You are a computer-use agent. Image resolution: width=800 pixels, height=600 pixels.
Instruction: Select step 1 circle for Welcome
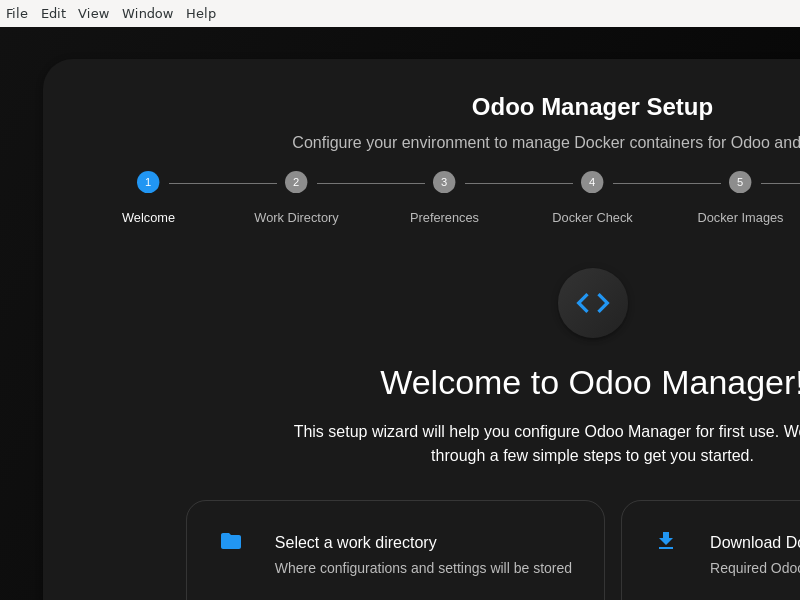[x=148, y=182]
